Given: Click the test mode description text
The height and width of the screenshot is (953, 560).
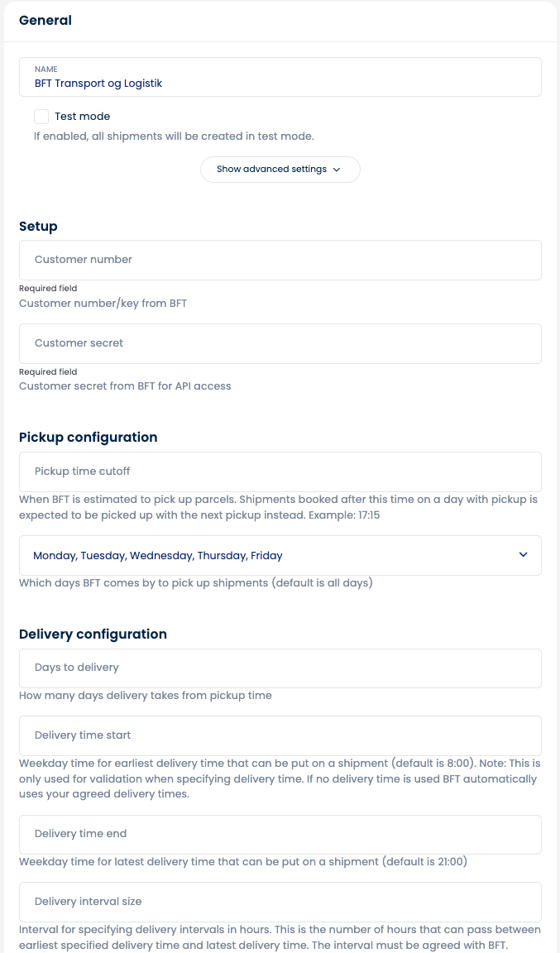Looking at the screenshot, I should [x=174, y=136].
